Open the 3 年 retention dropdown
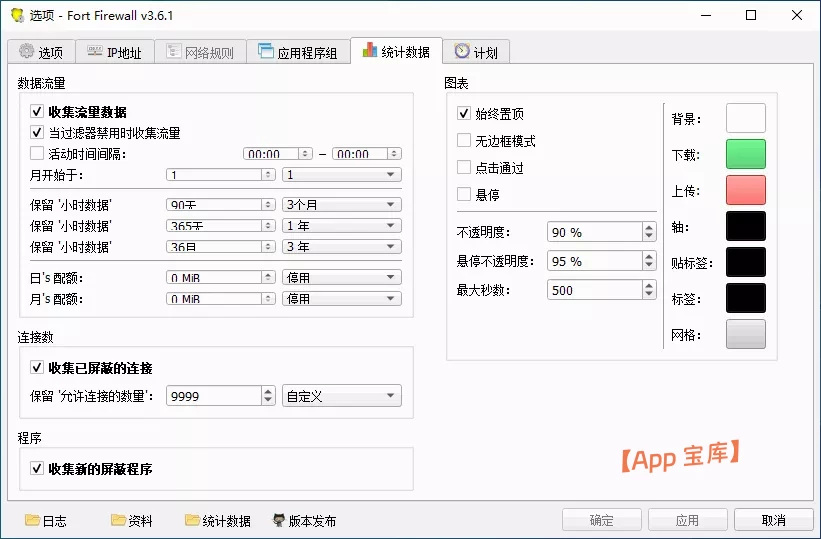Viewport: 821px width, 539px height. pyautogui.click(x=342, y=246)
